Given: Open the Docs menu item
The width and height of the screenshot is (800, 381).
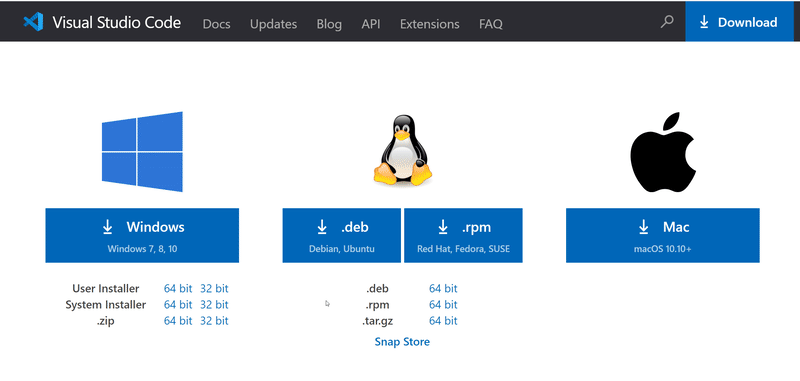Looking at the screenshot, I should coord(216,24).
